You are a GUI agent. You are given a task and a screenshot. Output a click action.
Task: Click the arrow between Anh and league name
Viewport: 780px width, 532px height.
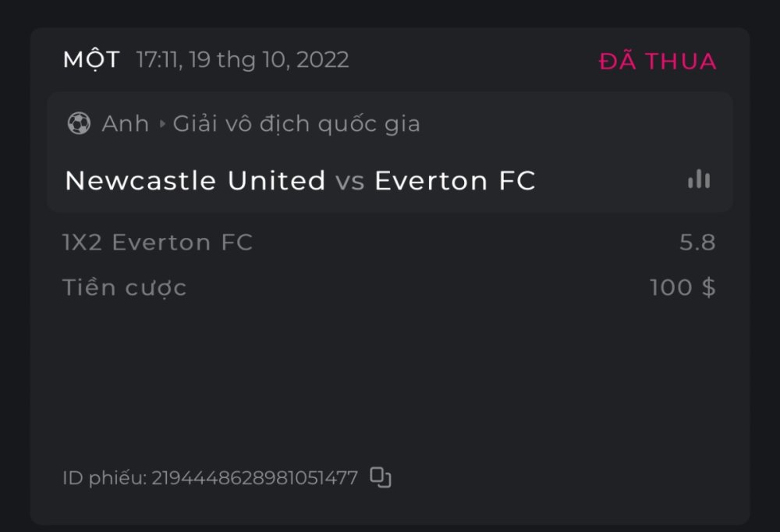tap(162, 124)
